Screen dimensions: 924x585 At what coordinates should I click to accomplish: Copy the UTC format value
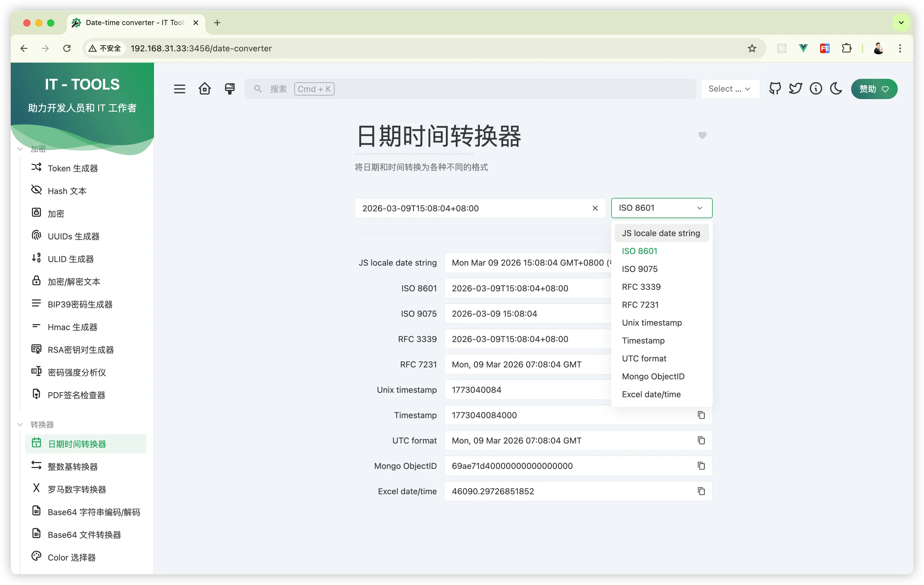(701, 440)
